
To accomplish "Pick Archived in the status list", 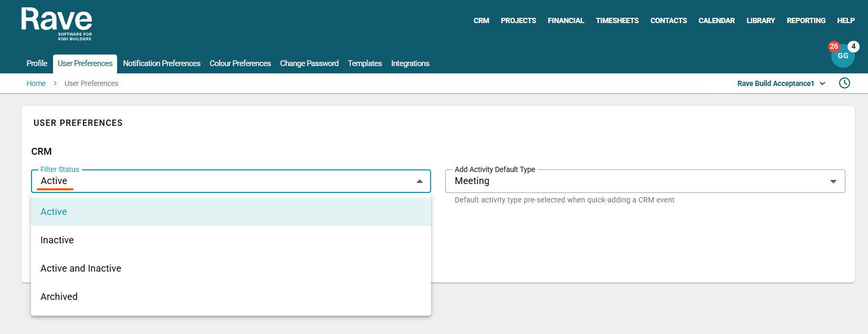I will coord(59,297).
